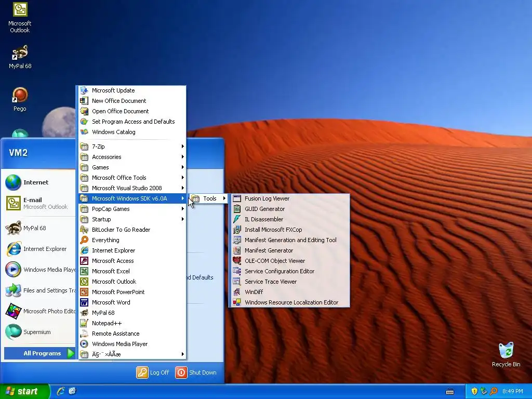Click the IL Disassembler icon

[237, 219]
